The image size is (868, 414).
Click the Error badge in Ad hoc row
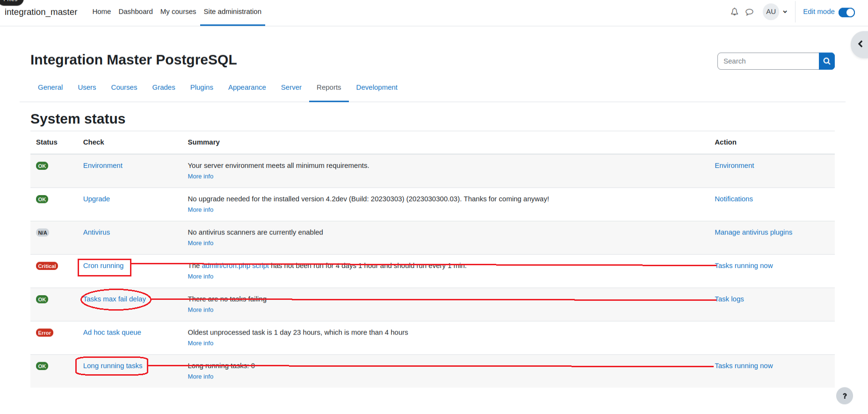(x=44, y=333)
